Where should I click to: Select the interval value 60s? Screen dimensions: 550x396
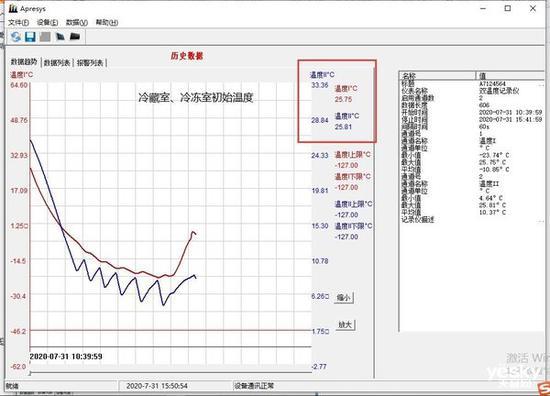[484, 127]
